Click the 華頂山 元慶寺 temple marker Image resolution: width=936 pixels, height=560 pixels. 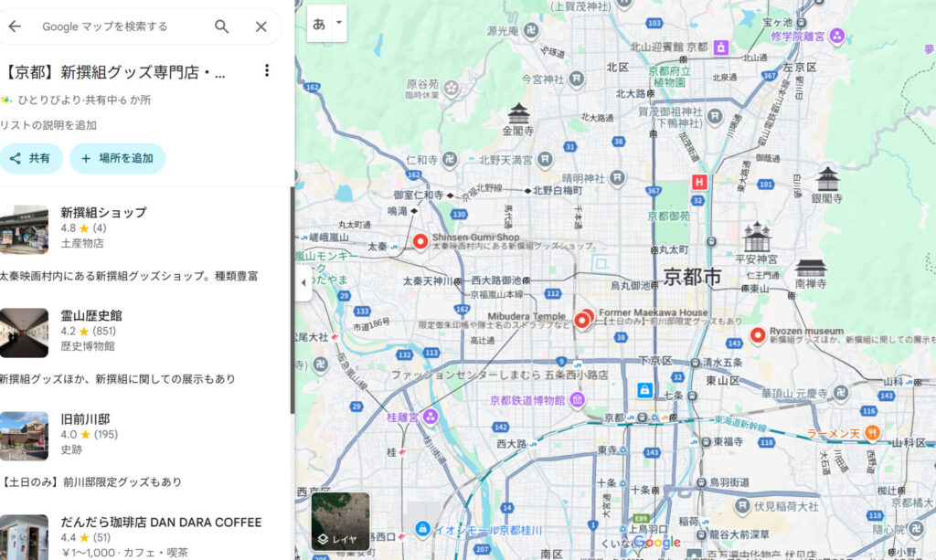pos(841,393)
